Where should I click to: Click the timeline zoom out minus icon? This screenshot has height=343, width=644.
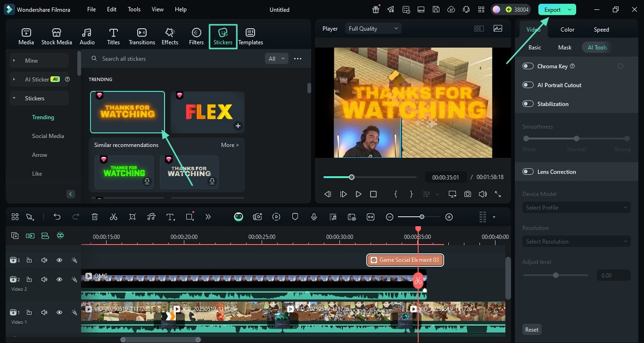click(389, 217)
